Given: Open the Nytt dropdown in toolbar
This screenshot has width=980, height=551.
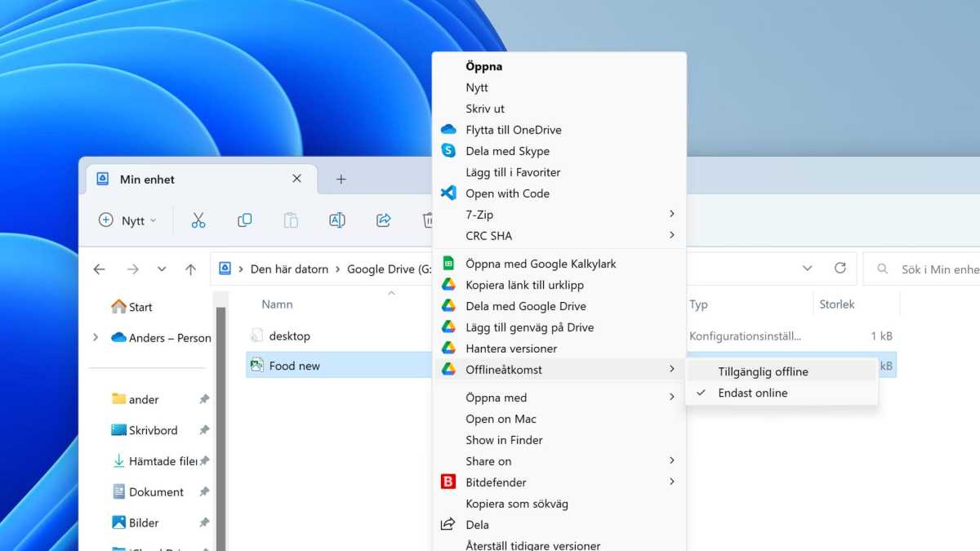Looking at the screenshot, I should point(127,220).
